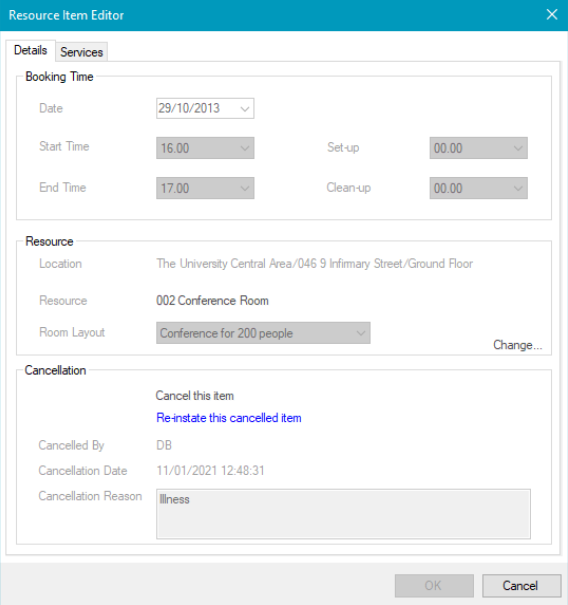This screenshot has width=568, height=605.
Task: Select the Details tab
Action: click(x=30, y=50)
